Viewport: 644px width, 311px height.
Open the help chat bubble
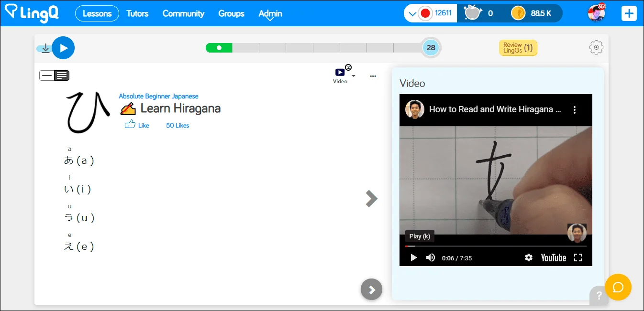point(618,287)
